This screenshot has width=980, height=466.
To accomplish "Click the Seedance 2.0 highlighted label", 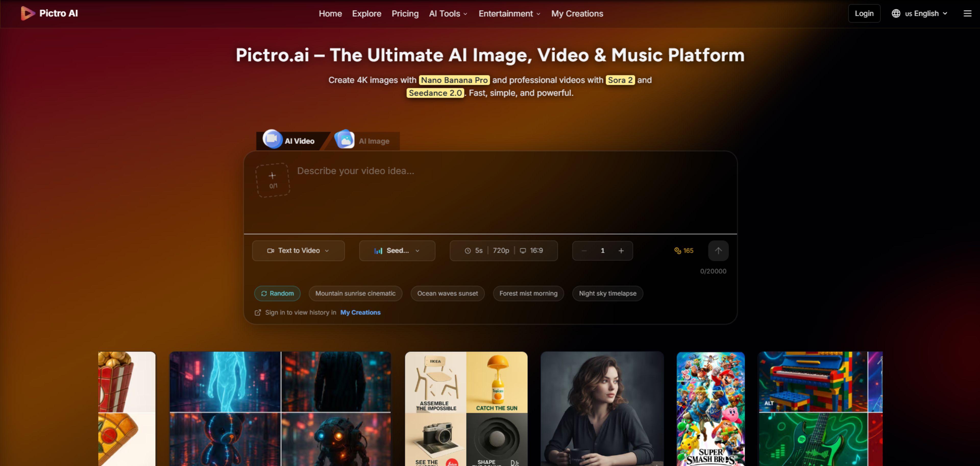I will tap(435, 93).
